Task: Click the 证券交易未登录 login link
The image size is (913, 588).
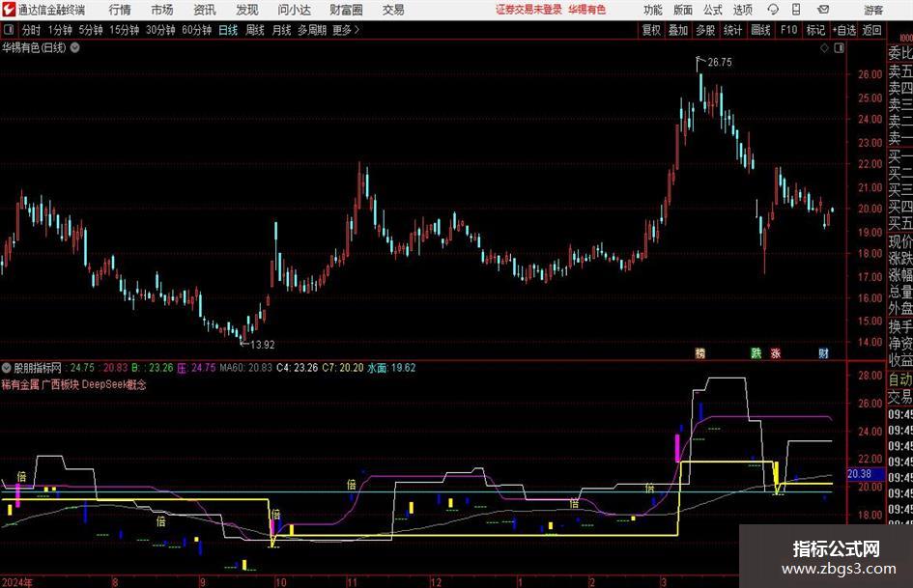Action: (528, 10)
